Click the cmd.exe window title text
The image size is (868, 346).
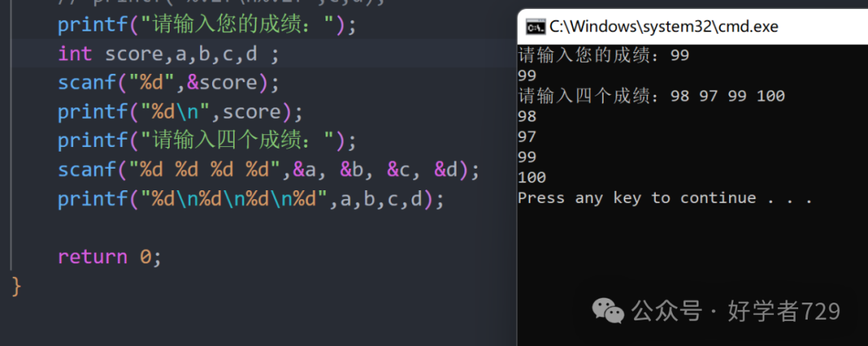pyautogui.click(x=663, y=26)
